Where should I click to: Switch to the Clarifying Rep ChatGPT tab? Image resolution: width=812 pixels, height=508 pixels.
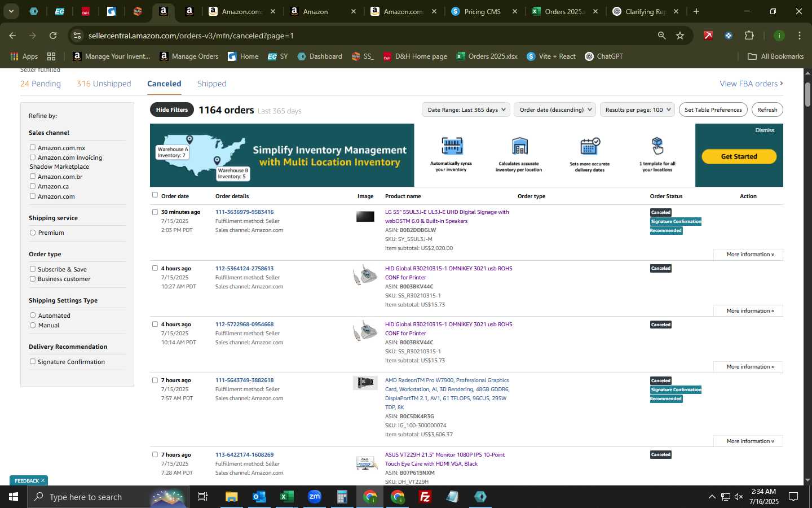coord(645,11)
